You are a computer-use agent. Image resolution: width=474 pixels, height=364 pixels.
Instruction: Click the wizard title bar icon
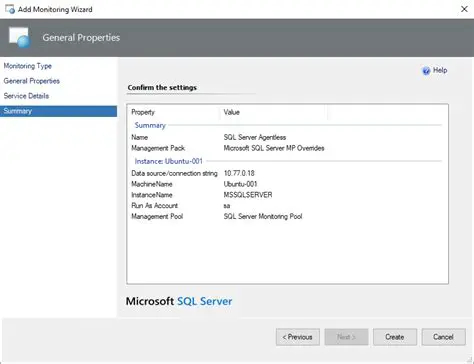(10, 9)
